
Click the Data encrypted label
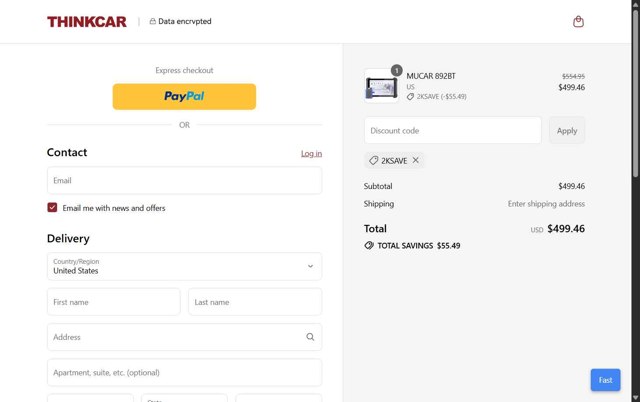[x=185, y=21]
